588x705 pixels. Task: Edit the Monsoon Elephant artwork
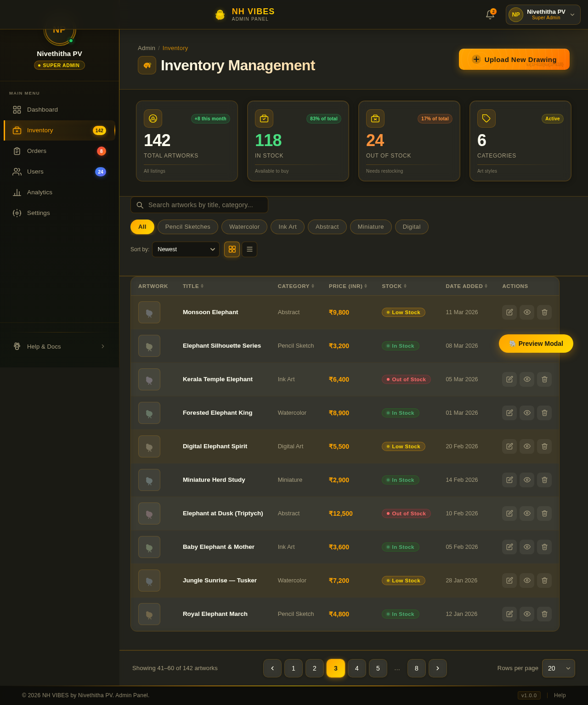click(x=509, y=312)
